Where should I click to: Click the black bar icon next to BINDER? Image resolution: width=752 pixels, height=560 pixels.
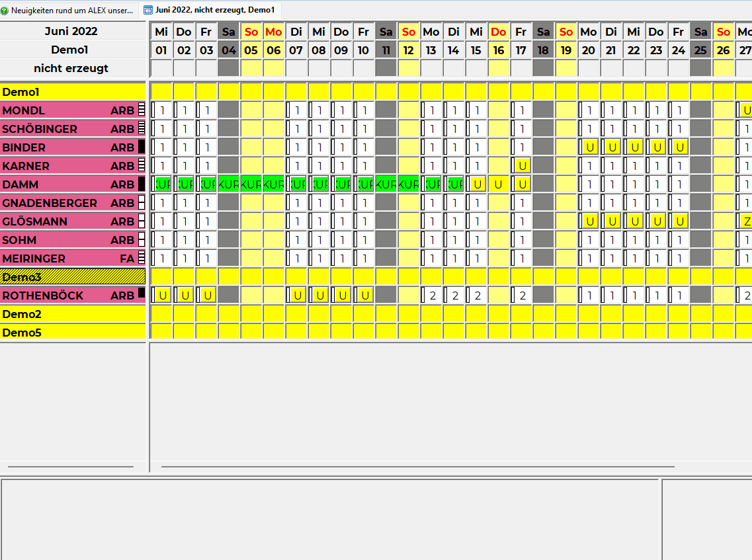(x=141, y=147)
